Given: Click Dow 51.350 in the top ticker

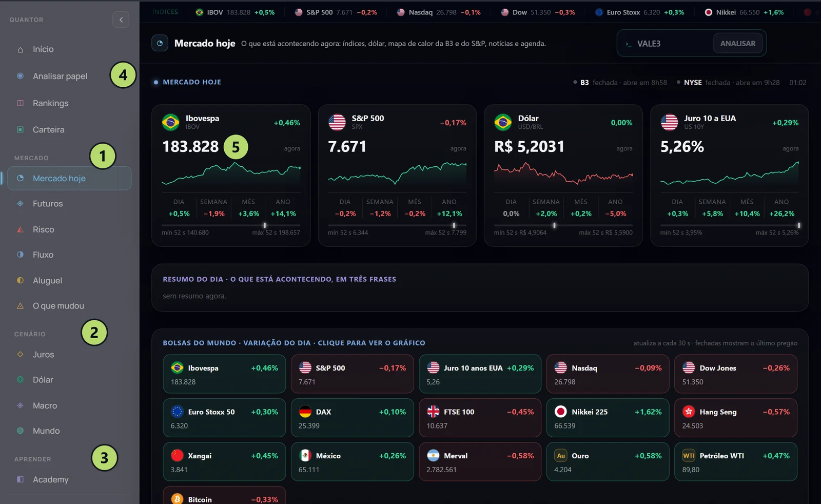Looking at the screenshot, I should pos(538,12).
